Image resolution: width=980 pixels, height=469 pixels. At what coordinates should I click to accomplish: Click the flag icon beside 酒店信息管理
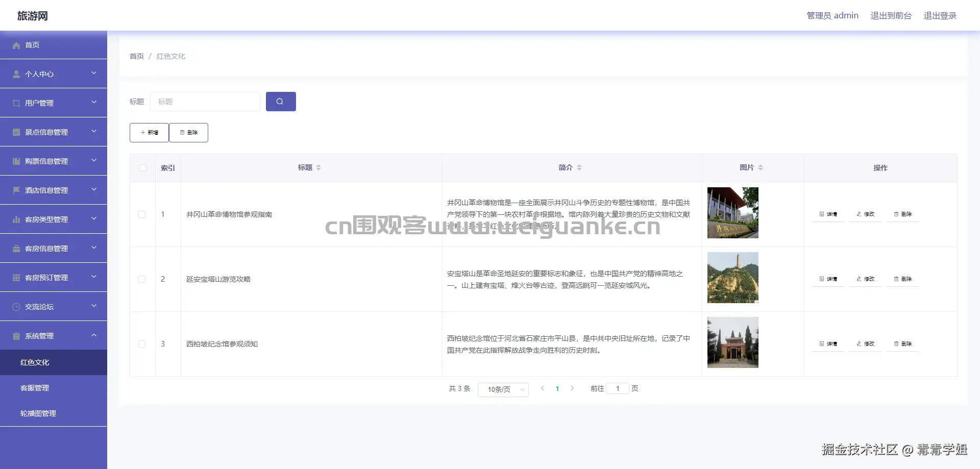16,191
